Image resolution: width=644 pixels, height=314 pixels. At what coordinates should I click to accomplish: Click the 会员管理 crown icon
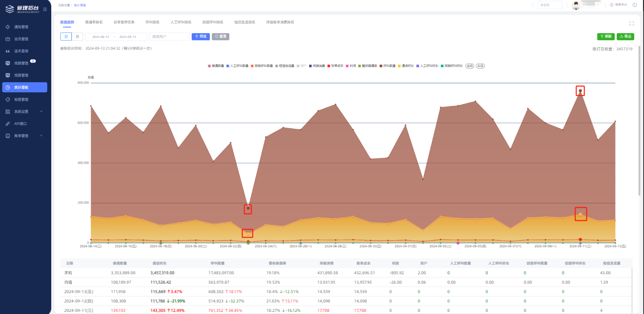[x=8, y=39]
